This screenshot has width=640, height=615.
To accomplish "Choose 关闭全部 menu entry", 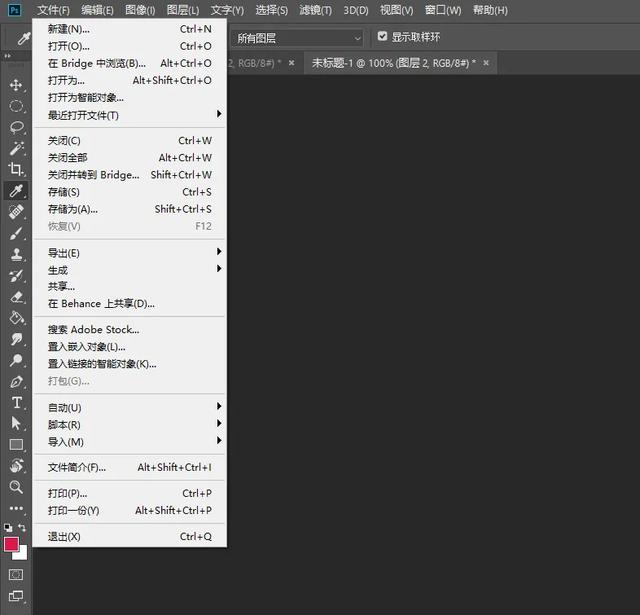I will click(x=130, y=158).
